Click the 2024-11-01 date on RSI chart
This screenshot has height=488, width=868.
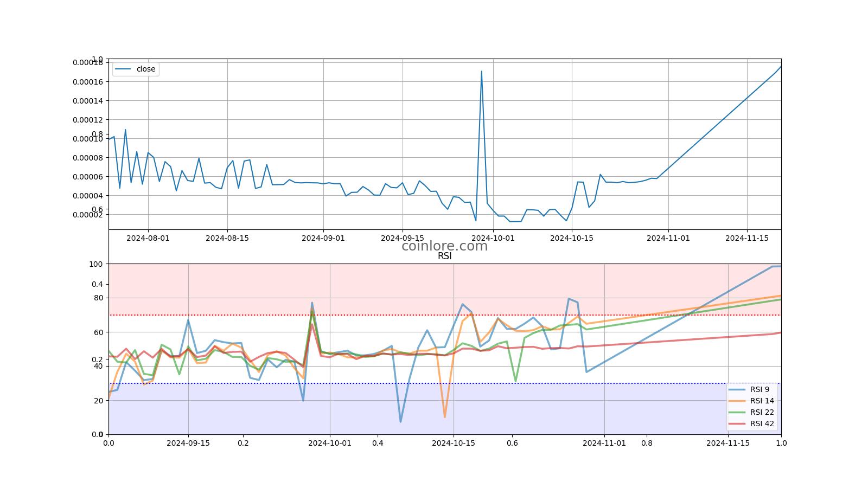pyautogui.click(x=604, y=442)
